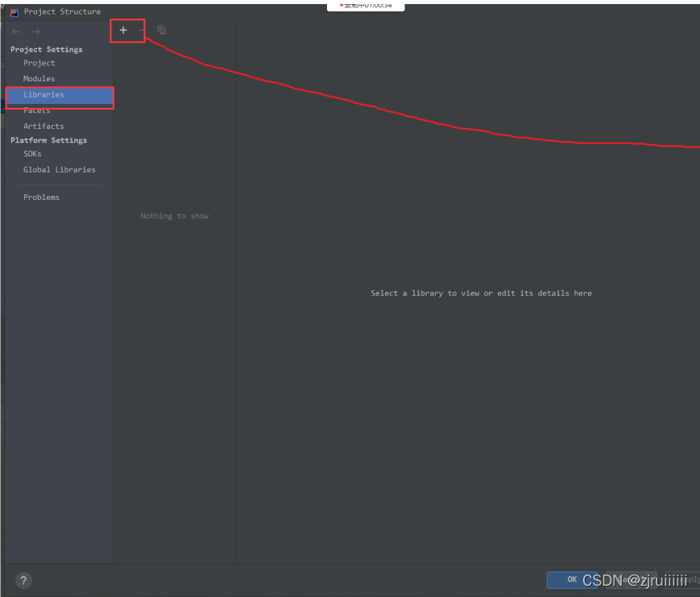Click the IntelliJ icon in the title bar
This screenshot has width=700, height=597.
[x=14, y=12]
